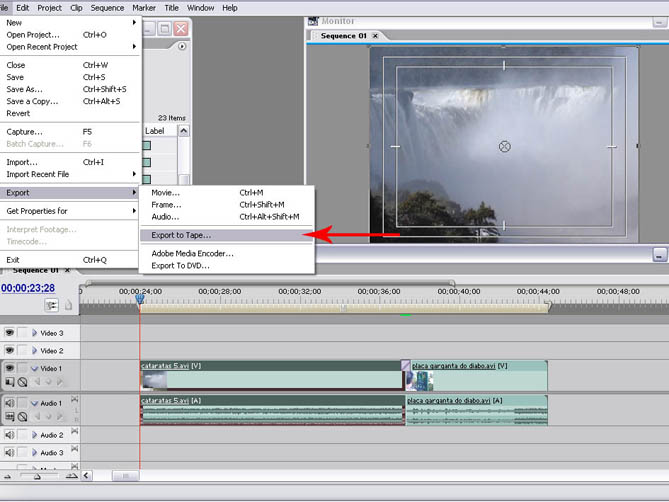Click Video 1 show keyframes icon

click(23, 382)
